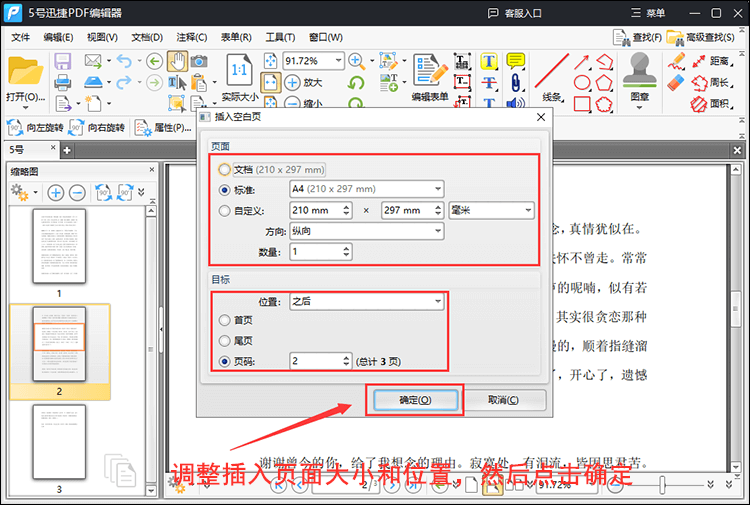This screenshot has height=505, width=750.
Task: Attach a file with paperclip icon
Action: [515, 82]
